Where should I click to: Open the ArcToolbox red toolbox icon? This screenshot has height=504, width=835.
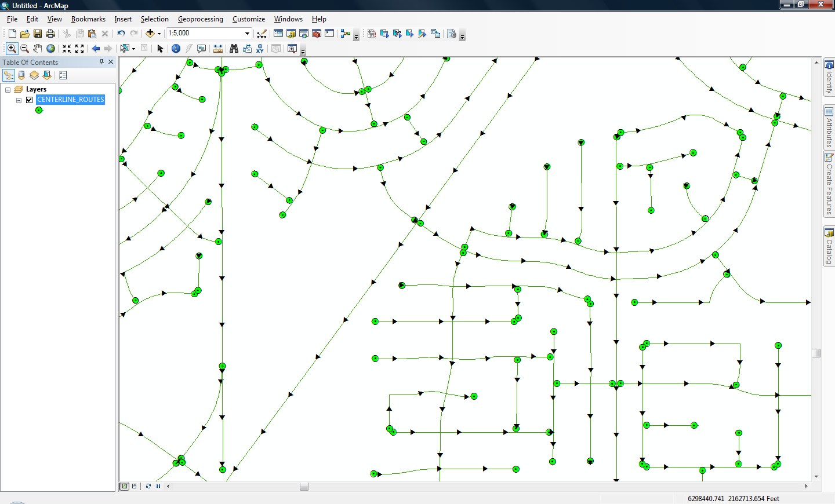317,34
